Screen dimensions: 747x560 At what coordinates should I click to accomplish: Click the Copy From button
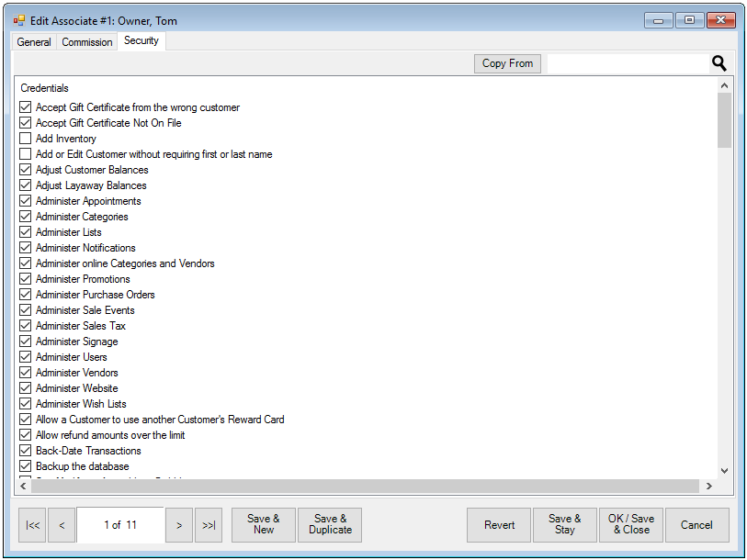[x=507, y=63]
